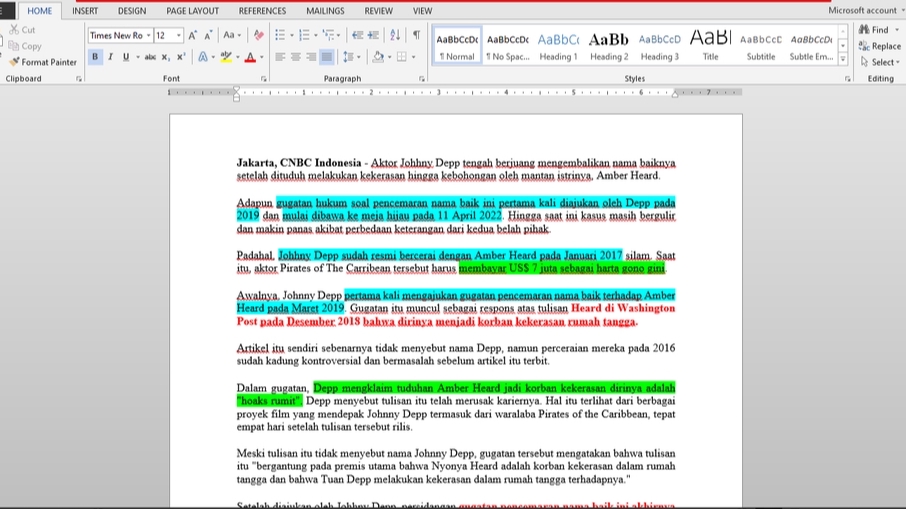906x509 pixels.
Task: Decrease paragraph indent
Action: (358, 35)
